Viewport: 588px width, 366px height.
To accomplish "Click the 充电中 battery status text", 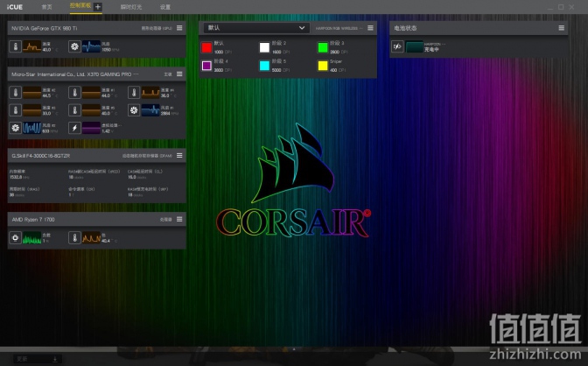I will tap(431, 50).
